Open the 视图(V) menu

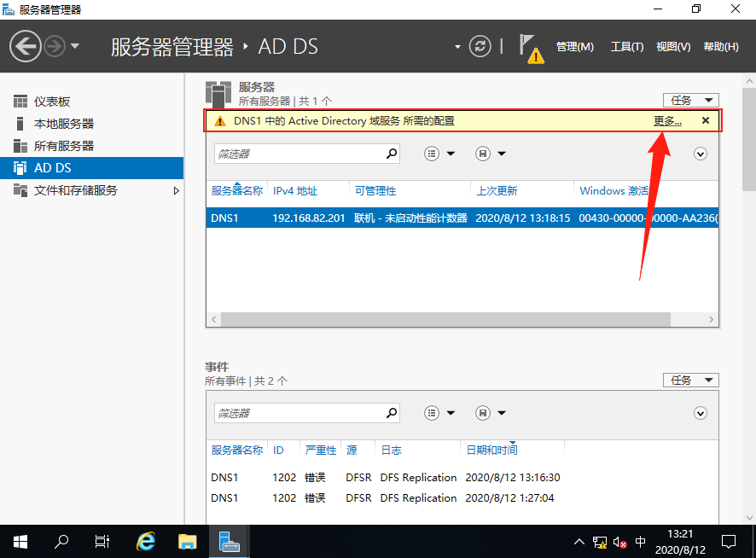673,47
